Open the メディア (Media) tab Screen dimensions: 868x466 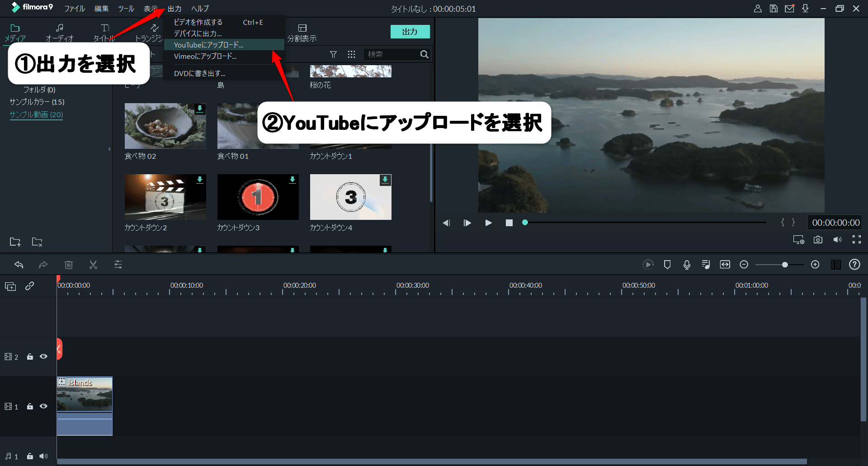tap(15, 33)
